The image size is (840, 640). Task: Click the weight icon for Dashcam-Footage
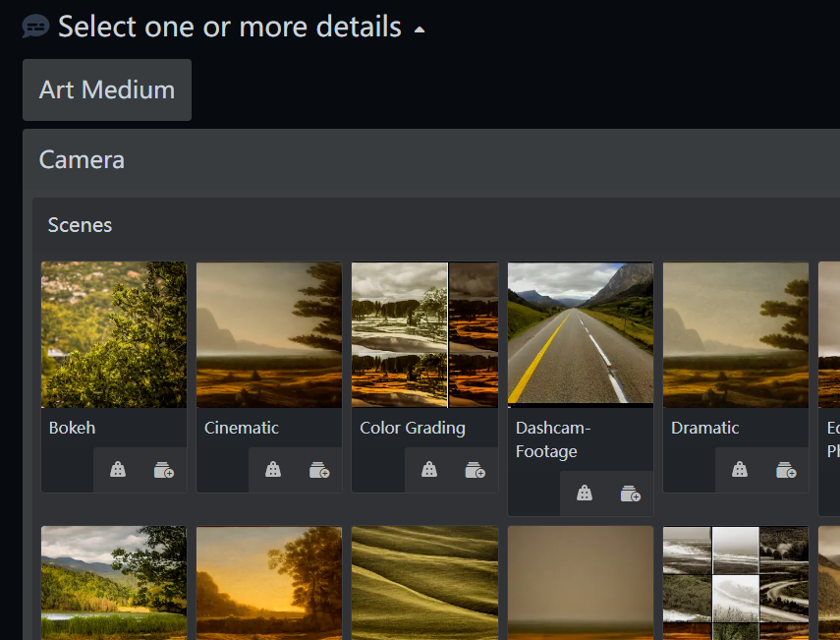[x=585, y=494]
